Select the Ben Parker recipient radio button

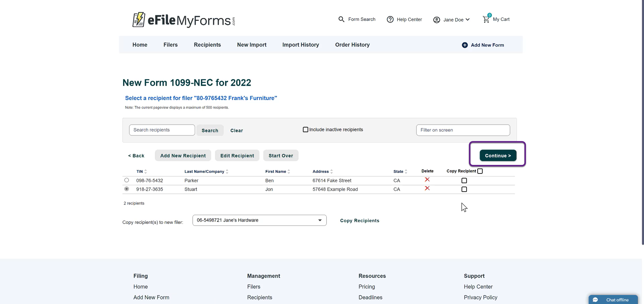tap(126, 180)
